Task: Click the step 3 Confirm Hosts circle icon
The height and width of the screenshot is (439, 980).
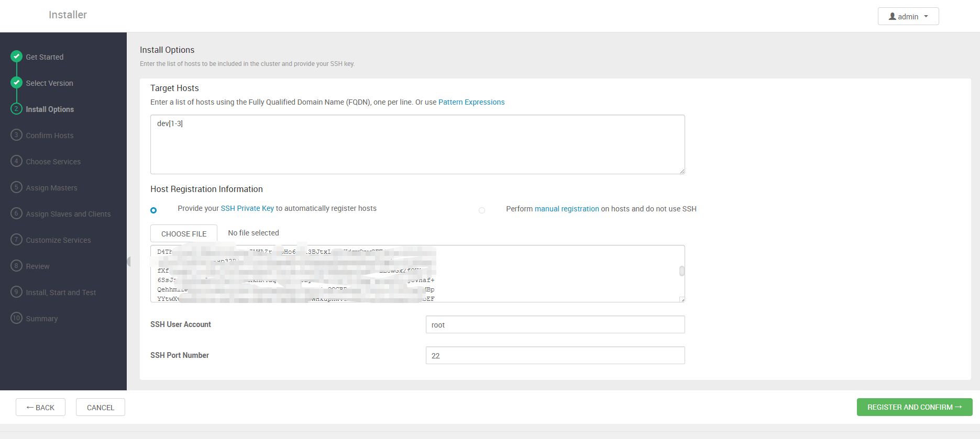Action: (x=16, y=135)
